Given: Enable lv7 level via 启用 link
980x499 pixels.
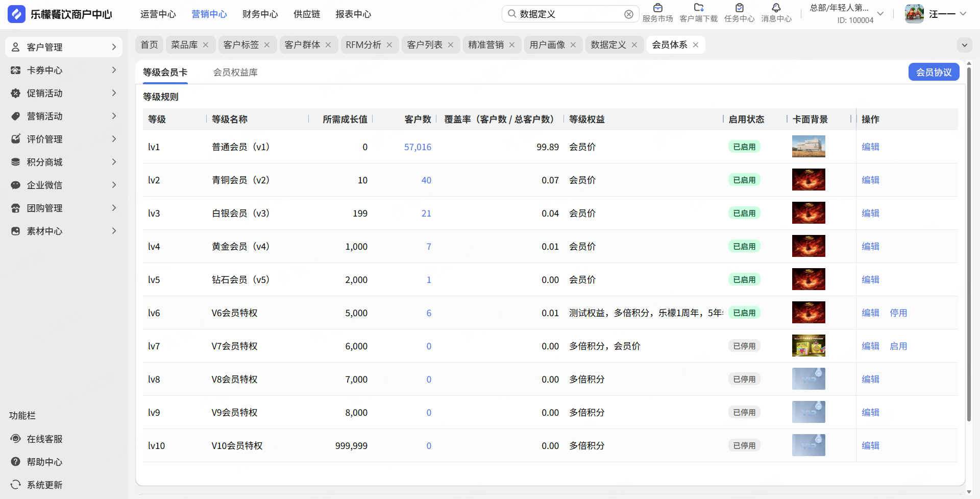Looking at the screenshot, I should [x=898, y=346].
